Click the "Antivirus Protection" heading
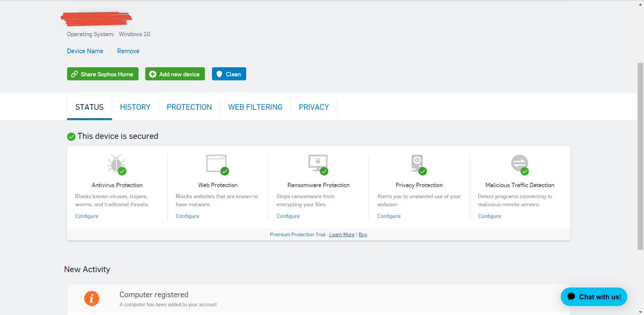Screen dimensions: 644x315 click(117, 185)
